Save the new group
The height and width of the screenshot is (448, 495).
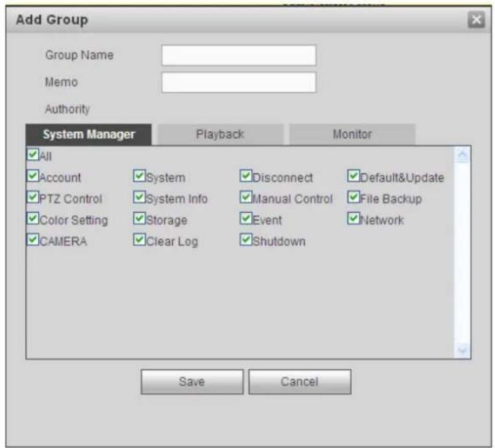coord(192,382)
